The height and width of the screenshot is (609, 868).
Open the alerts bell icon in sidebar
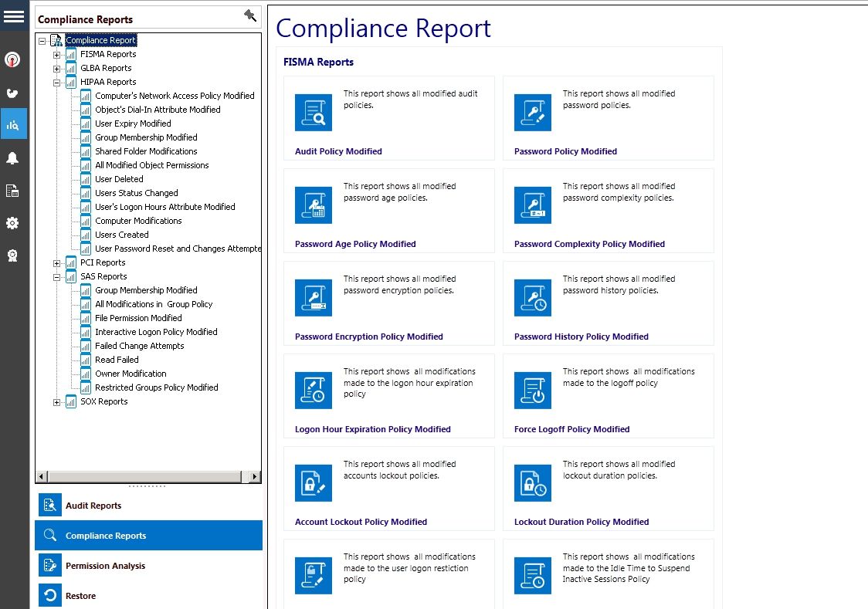coord(12,158)
